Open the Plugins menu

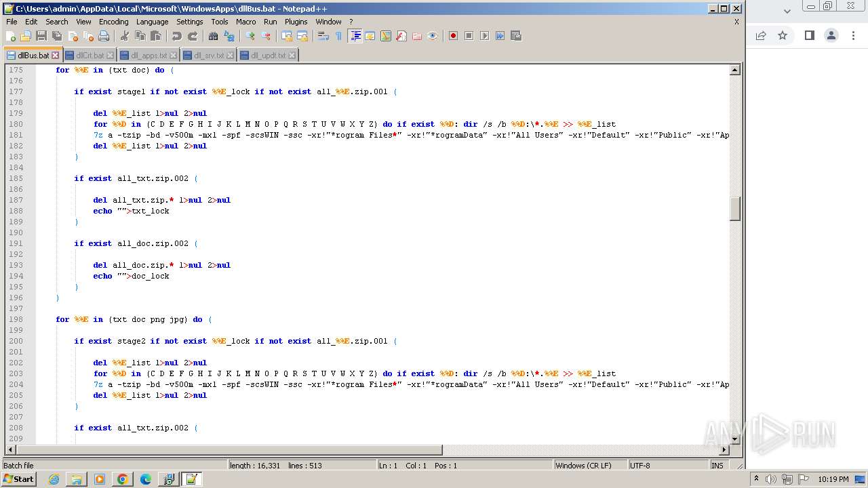coord(296,22)
